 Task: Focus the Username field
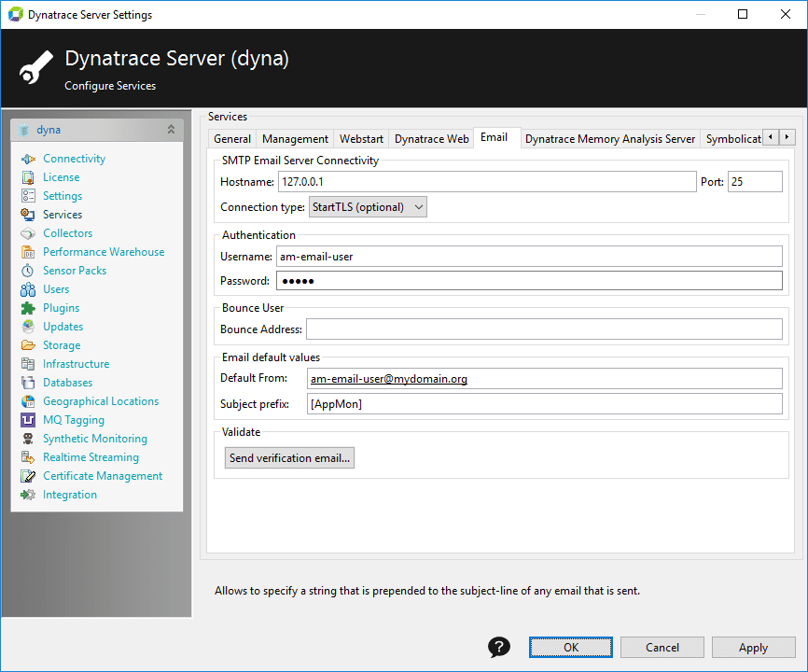[529, 257]
